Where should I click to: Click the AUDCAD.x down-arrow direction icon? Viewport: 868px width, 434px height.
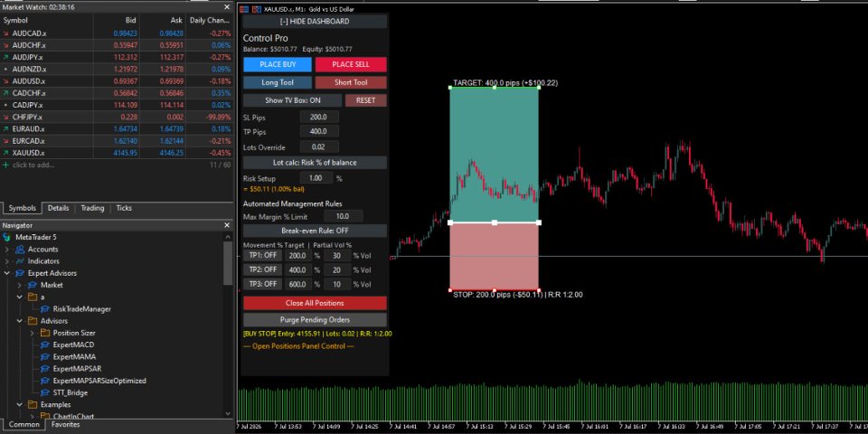click(x=5, y=33)
